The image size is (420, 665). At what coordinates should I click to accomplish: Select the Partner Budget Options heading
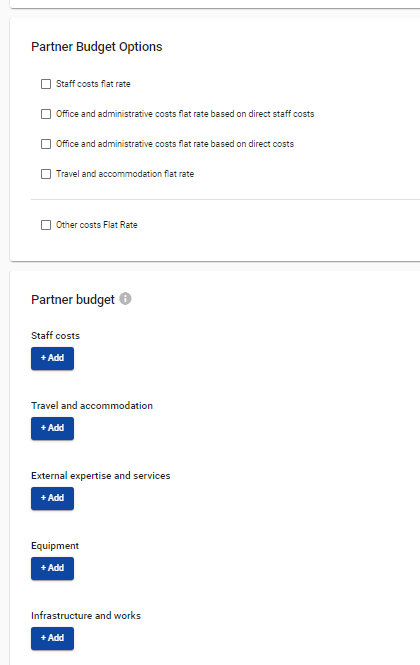coord(97,47)
